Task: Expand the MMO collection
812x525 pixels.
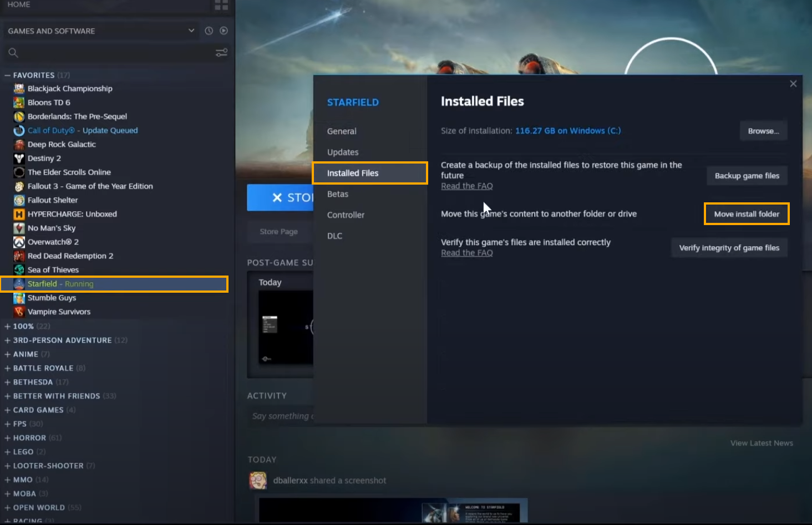Action: pyautogui.click(x=7, y=480)
